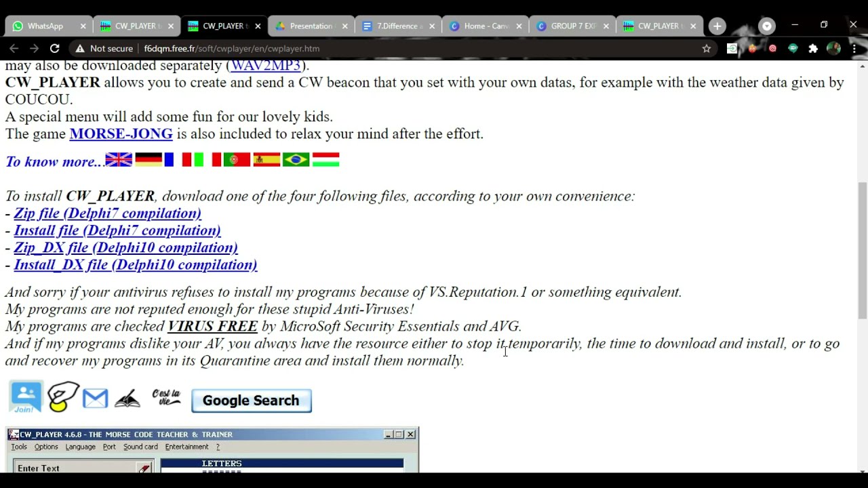Close the WhatsApp tab

[x=83, y=26]
